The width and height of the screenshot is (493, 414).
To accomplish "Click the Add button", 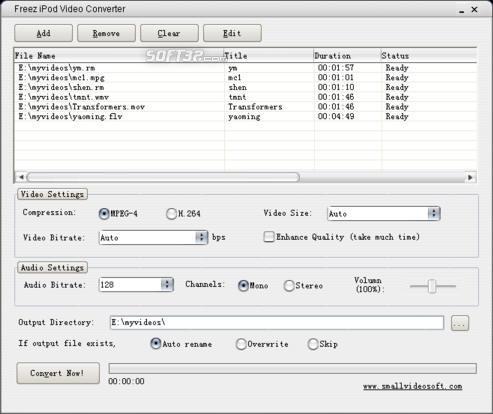I will (43, 33).
